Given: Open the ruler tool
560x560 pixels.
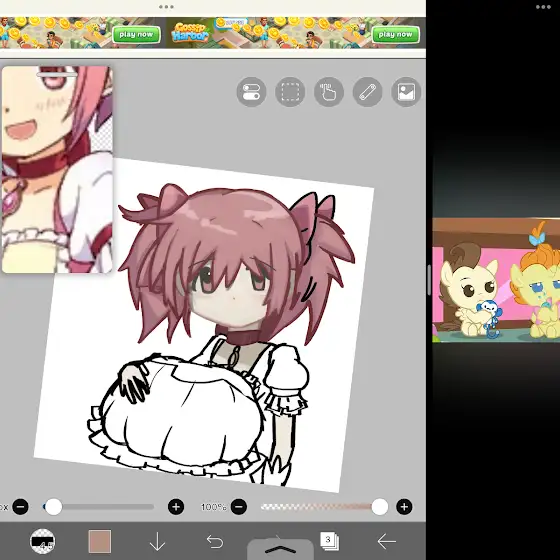Looking at the screenshot, I should pos(368,92).
